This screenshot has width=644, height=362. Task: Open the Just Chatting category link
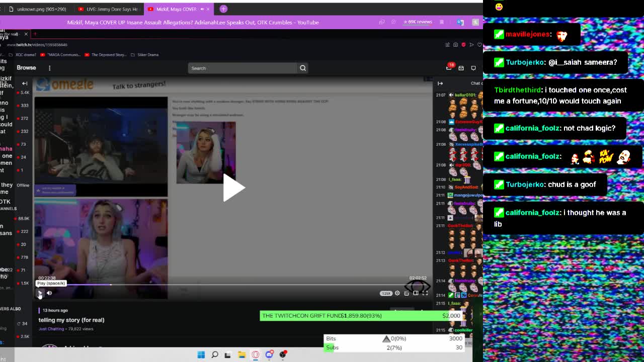(51, 329)
